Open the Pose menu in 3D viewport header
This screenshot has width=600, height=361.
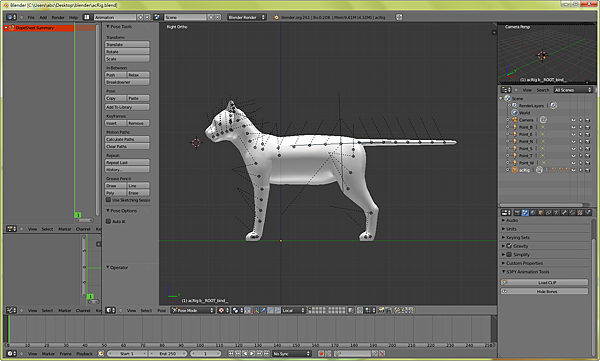161,310
